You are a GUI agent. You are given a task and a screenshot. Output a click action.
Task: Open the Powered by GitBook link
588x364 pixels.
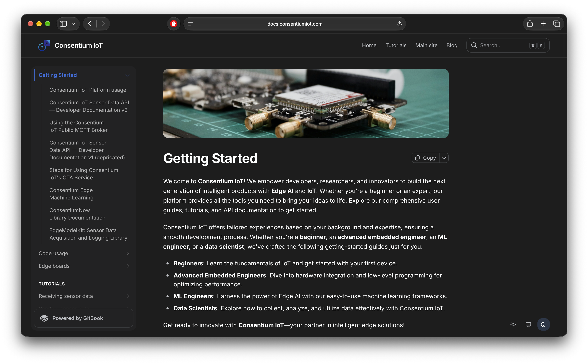tap(84, 318)
